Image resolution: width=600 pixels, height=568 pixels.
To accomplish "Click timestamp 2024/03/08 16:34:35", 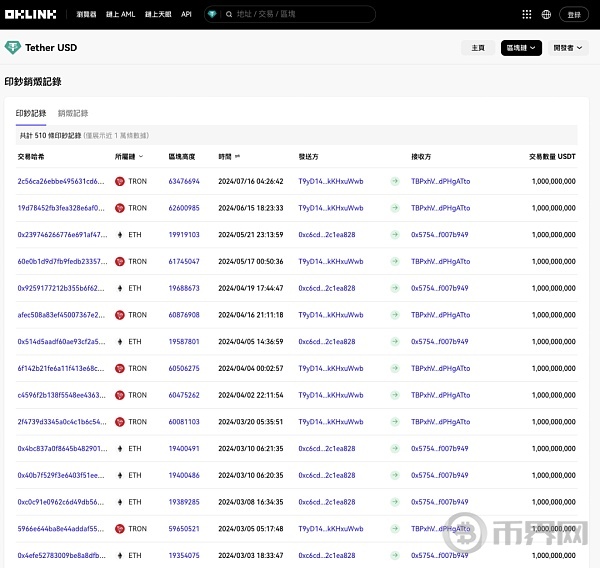I will 251,502.
